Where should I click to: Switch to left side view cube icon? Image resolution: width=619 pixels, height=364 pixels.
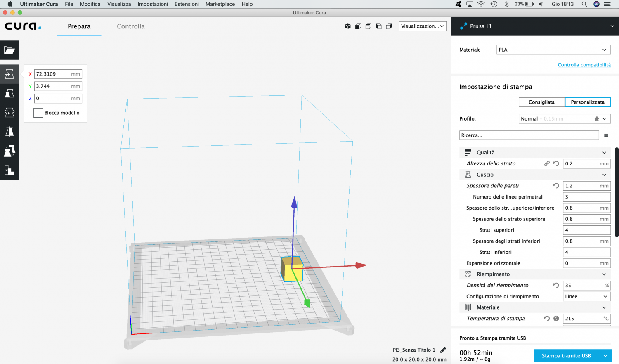click(379, 26)
